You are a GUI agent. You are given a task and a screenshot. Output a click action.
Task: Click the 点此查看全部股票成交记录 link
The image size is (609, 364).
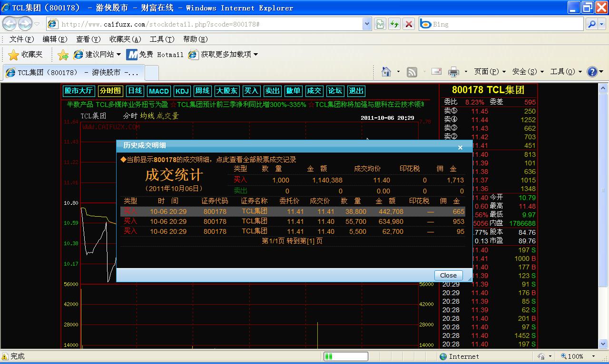(x=256, y=160)
